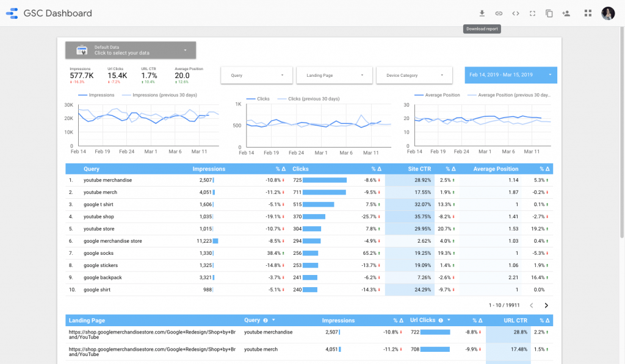This screenshot has height=364, width=625.
Task: Sort query table by Query column
Action: [x=92, y=169]
